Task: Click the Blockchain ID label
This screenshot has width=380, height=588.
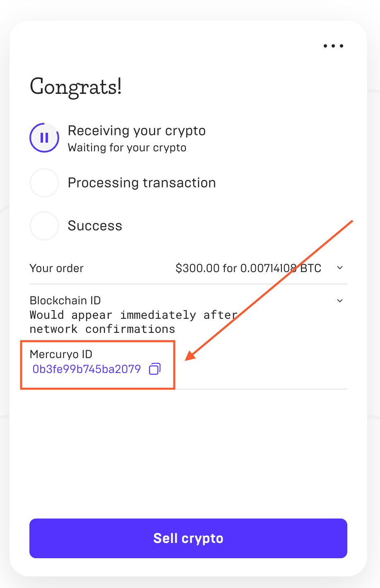Action: point(65,301)
